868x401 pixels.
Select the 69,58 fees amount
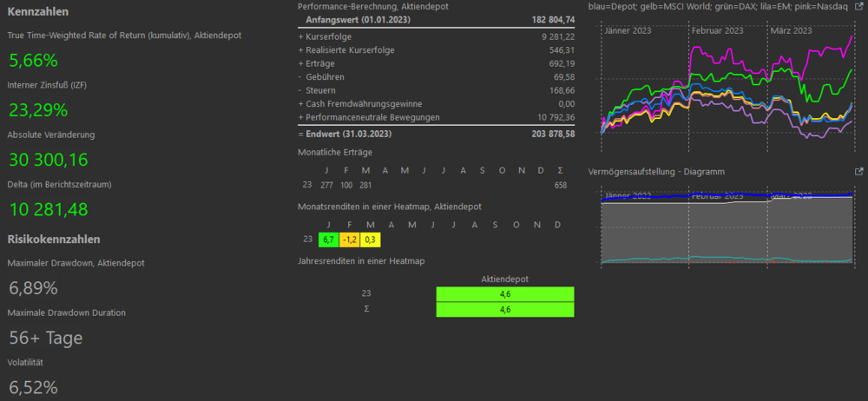[x=564, y=77]
